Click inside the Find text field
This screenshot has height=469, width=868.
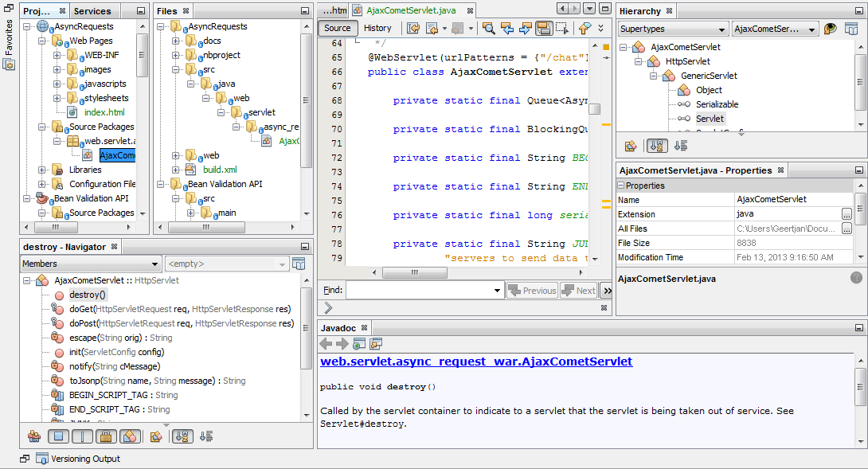tap(422, 290)
